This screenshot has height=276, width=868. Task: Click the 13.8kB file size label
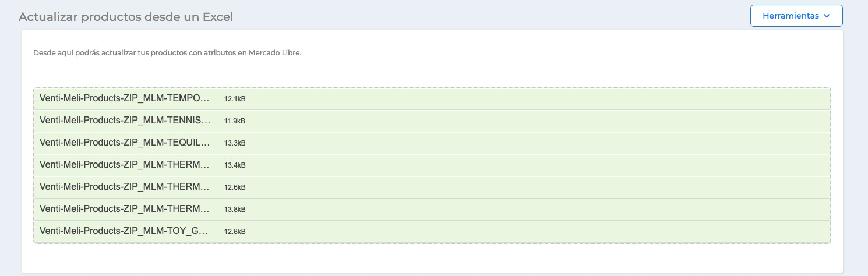tap(235, 210)
